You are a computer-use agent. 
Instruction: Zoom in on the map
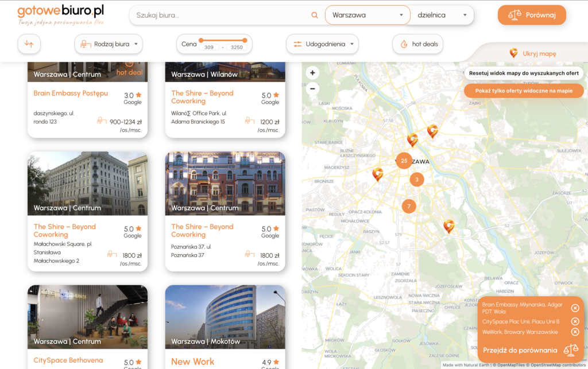tap(312, 73)
